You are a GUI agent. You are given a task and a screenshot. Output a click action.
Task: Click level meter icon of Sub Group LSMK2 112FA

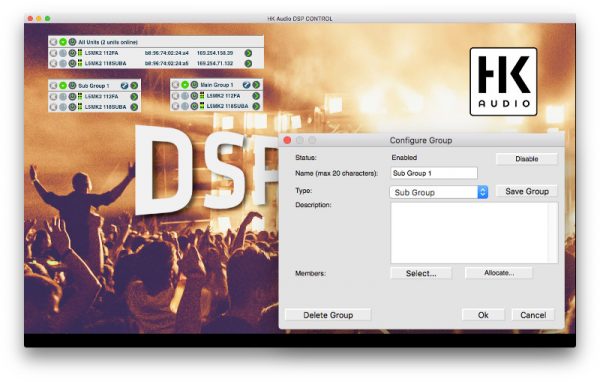tap(80, 96)
